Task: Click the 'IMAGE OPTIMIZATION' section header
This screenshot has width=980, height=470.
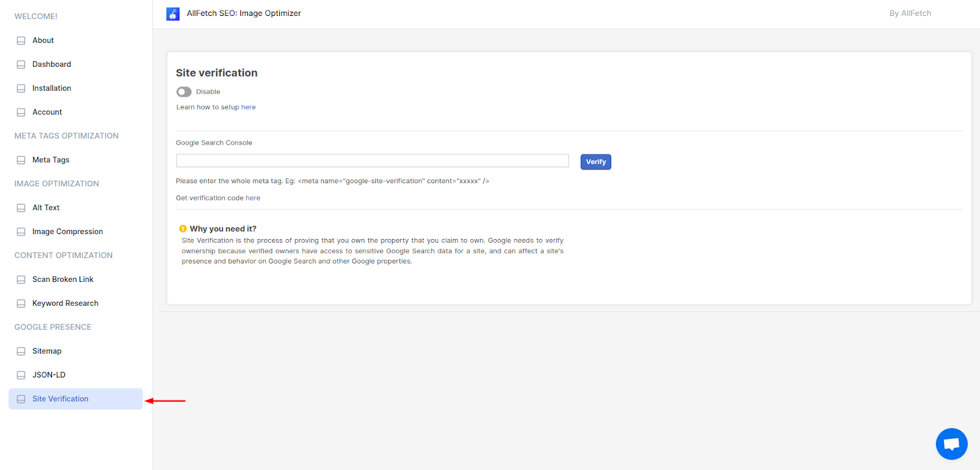Action: (x=57, y=184)
